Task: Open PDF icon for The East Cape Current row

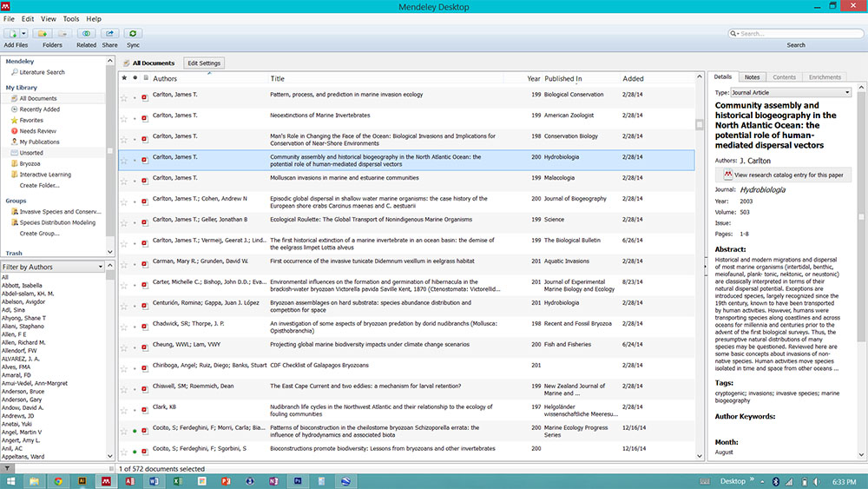Action: [x=144, y=389]
